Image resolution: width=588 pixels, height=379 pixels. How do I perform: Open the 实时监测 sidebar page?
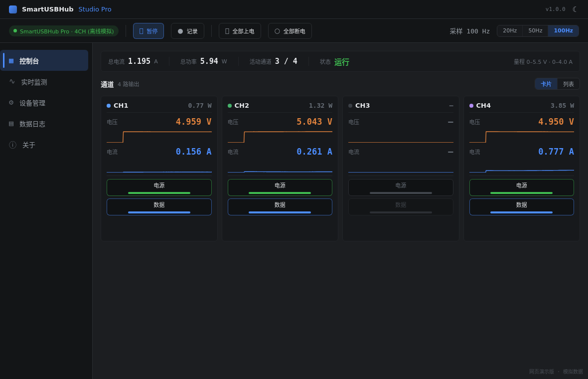(44, 82)
